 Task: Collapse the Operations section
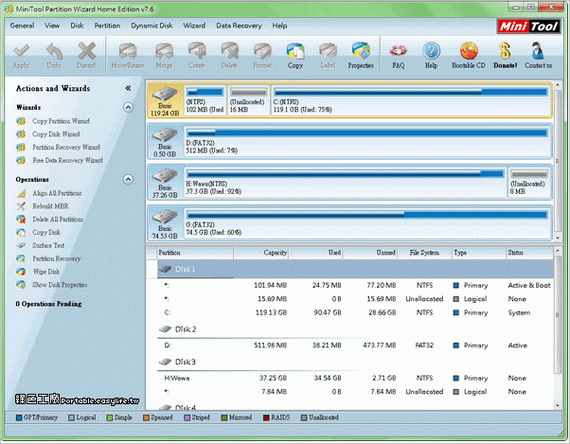(128, 179)
